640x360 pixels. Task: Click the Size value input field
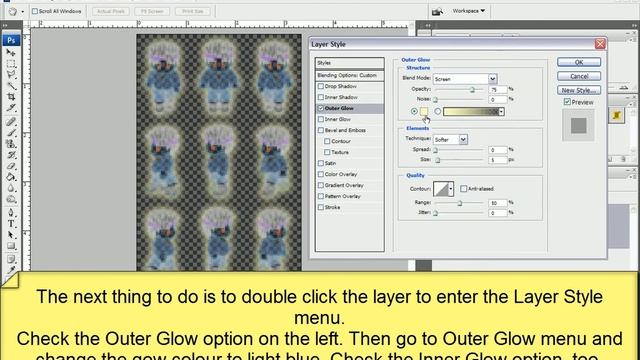point(498,160)
